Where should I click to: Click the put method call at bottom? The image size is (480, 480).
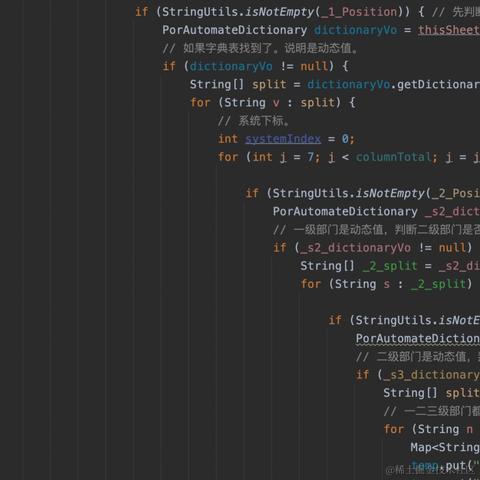pyautogui.click(x=455, y=465)
